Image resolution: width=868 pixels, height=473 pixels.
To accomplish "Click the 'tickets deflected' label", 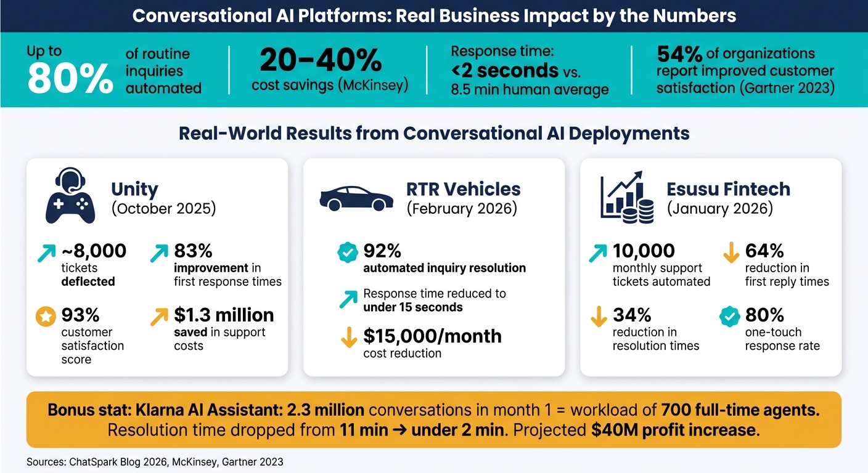I will click(x=88, y=275).
